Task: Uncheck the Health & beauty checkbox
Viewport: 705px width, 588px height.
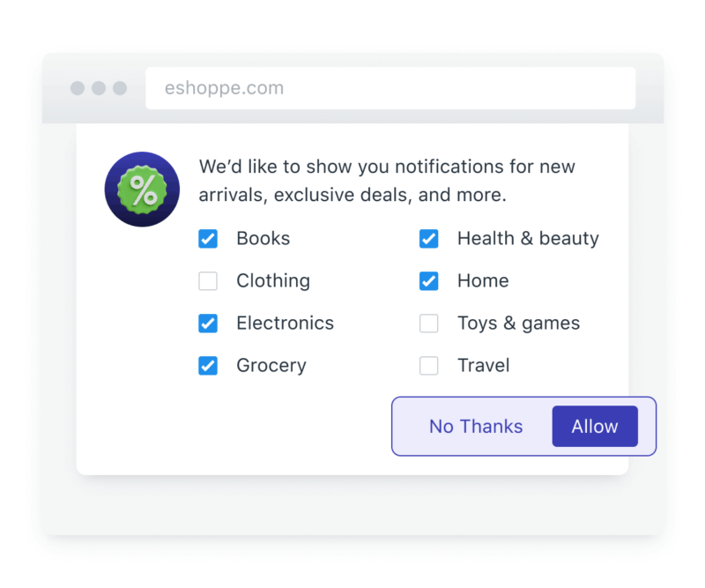Action: 429,239
